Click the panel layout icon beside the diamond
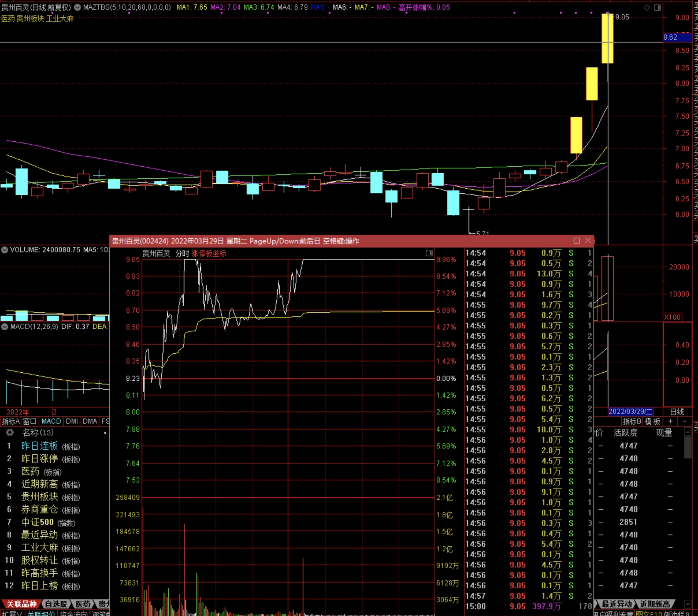This screenshot has height=616, width=698. 658,8
